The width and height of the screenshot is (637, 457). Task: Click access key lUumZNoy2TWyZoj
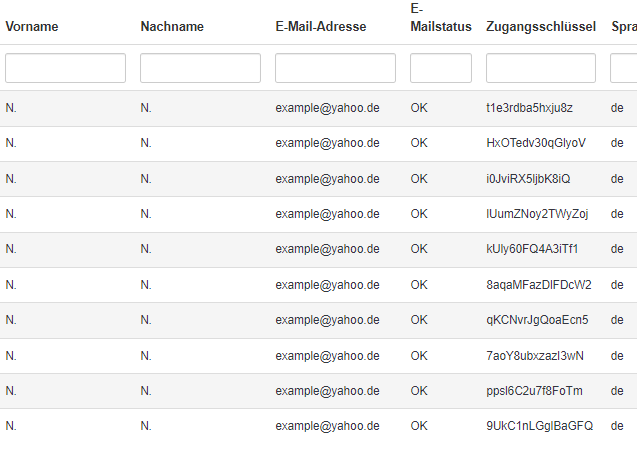pos(536,214)
